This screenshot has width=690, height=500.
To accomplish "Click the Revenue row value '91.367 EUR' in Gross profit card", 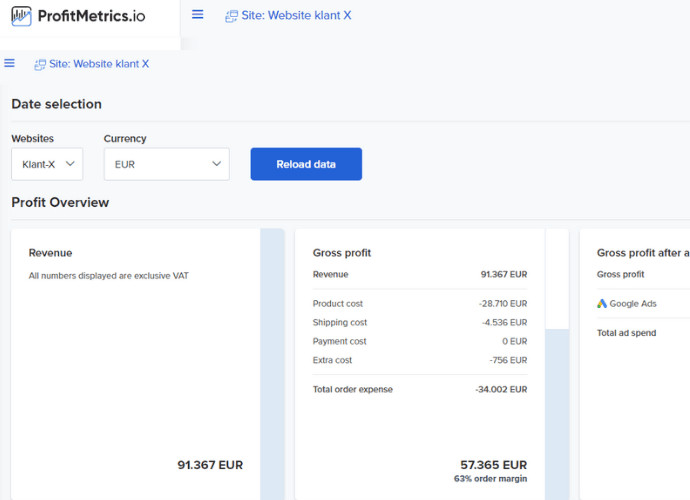I will coord(504,274).
